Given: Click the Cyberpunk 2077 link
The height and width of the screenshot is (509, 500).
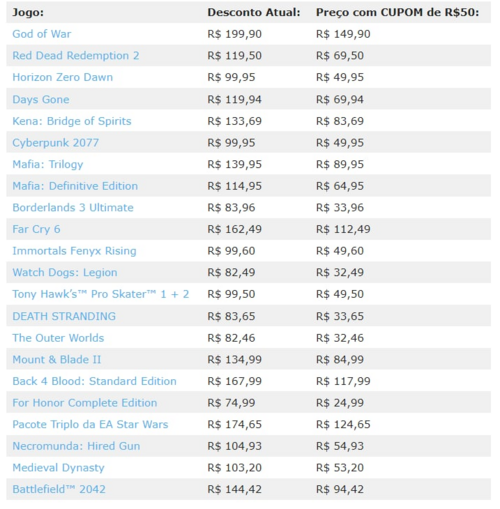Looking at the screenshot, I should pyautogui.click(x=56, y=143).
